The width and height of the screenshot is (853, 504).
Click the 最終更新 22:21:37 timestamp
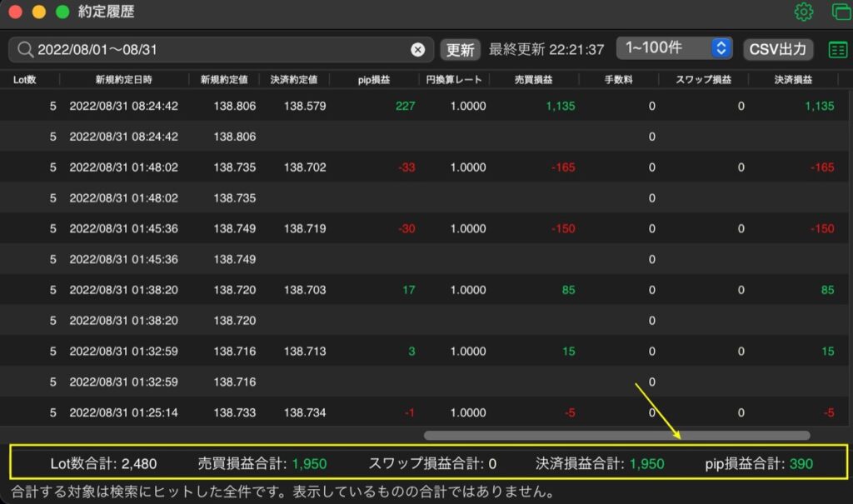pyautogui.click(x=546, y=49)
